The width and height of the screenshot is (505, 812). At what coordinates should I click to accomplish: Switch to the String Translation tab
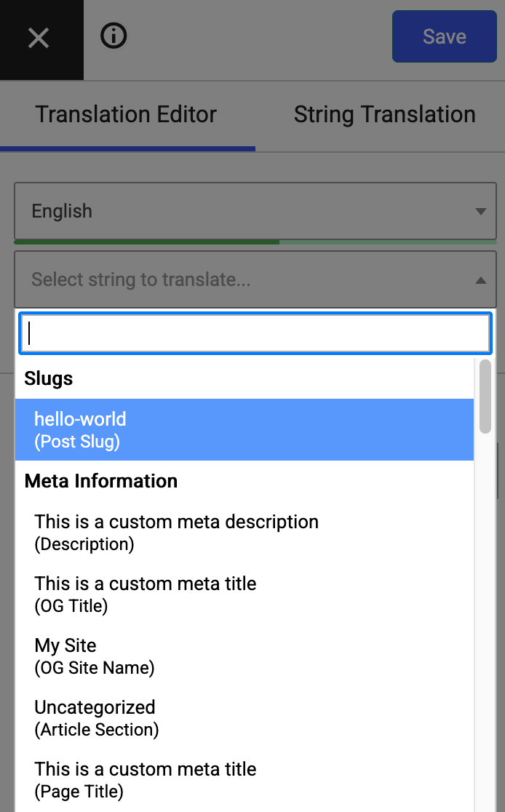pyautogui.click(x=384, y=114)
